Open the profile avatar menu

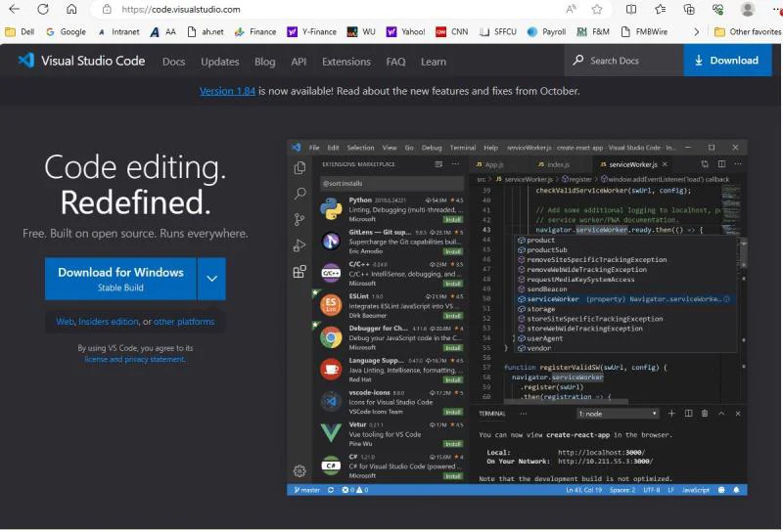point(747,9)
